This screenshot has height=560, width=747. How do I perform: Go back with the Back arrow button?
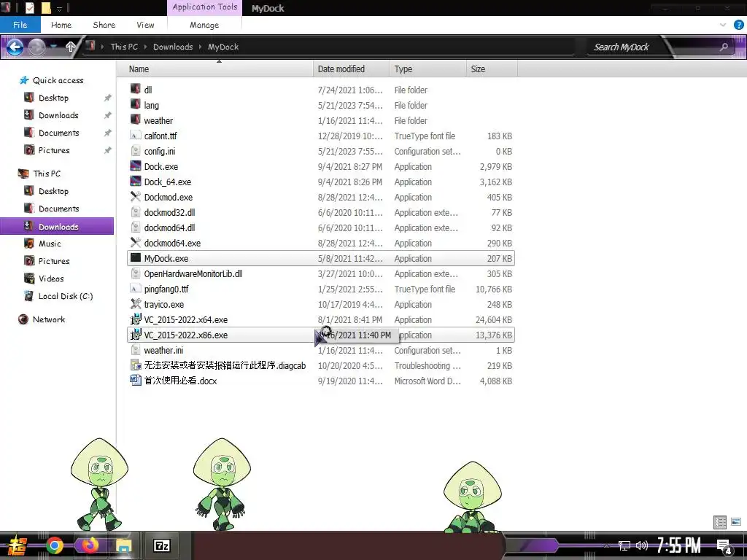click(x=15, y=47)
